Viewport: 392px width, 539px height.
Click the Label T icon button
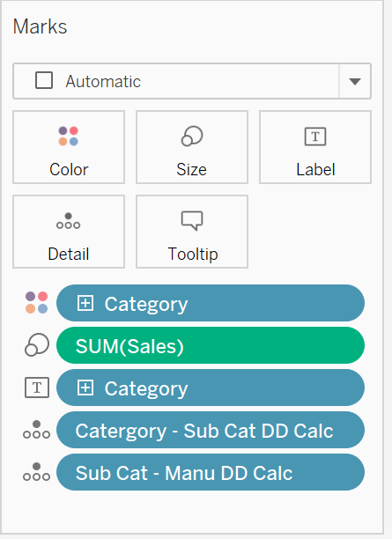click(315, 147)
